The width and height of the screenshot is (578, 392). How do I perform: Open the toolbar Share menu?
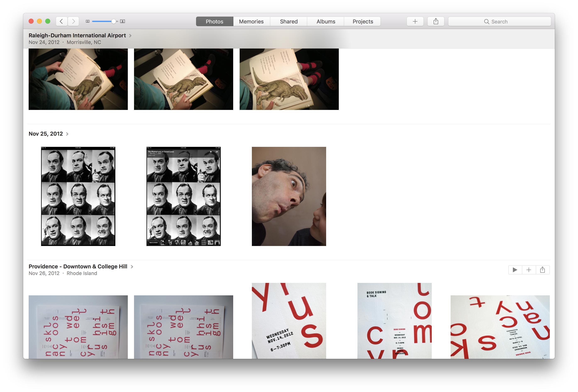(436, 21)
